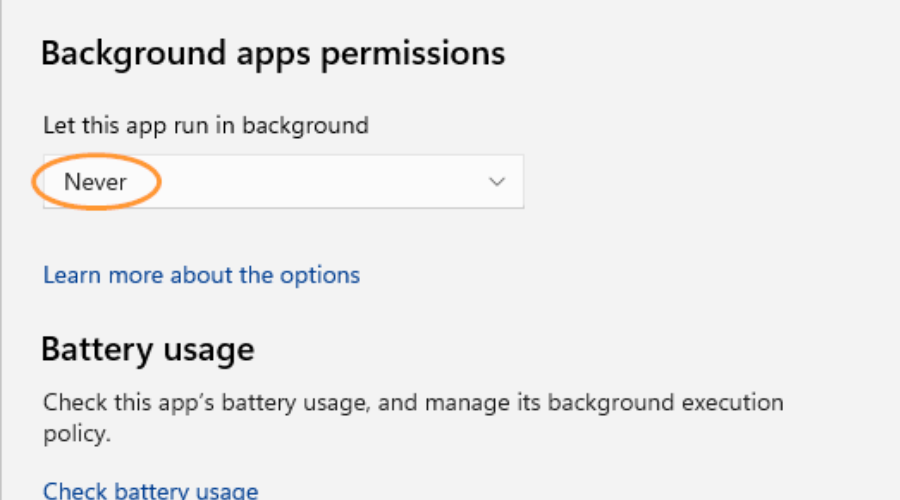Open the Check battery usage link

pos(150,490)
